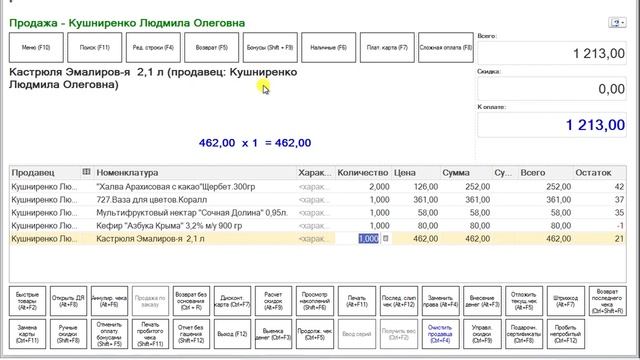Click Быстрые товары (Alt+F2)
The width and height of the screenshot is (640, 360).
pyautogui.click(x=27, y=301)
